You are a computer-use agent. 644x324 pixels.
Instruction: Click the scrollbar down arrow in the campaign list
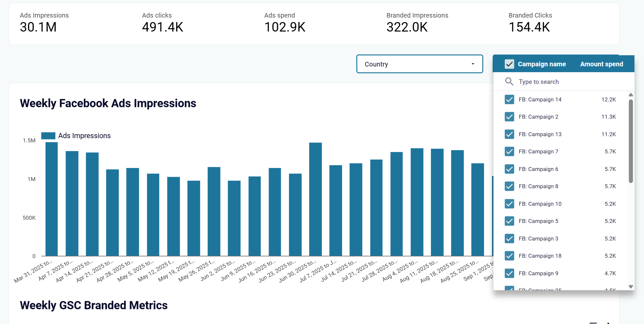[x=631, y=287]
